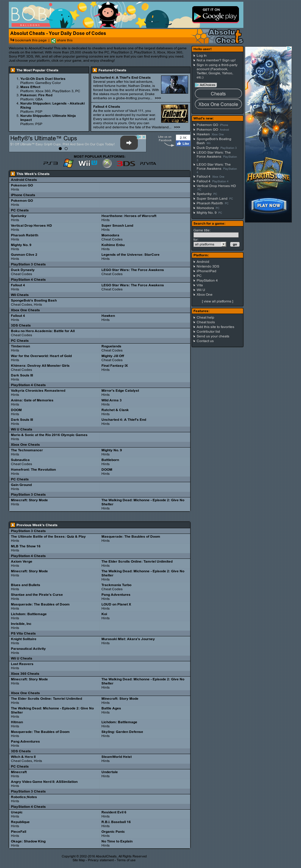The width and height of the screenshot is (301, 868).
Task: Open Subnautica cheat codes
Action: pyautogui.click(x=20, y=460)
